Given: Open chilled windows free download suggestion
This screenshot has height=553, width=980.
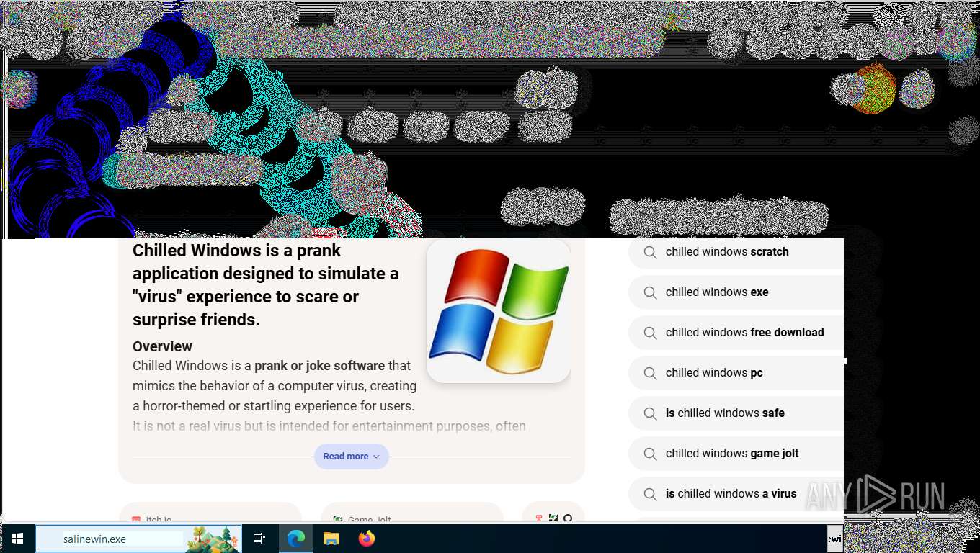Looking at the screenshot, I should pyautogui.click(x=736, y=333).
